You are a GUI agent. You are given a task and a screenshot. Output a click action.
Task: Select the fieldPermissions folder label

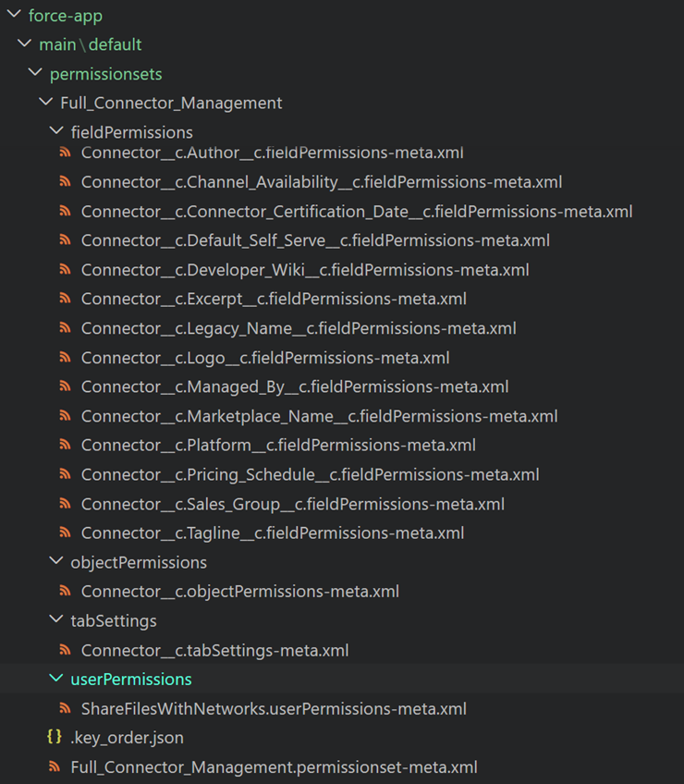point(132,132)
